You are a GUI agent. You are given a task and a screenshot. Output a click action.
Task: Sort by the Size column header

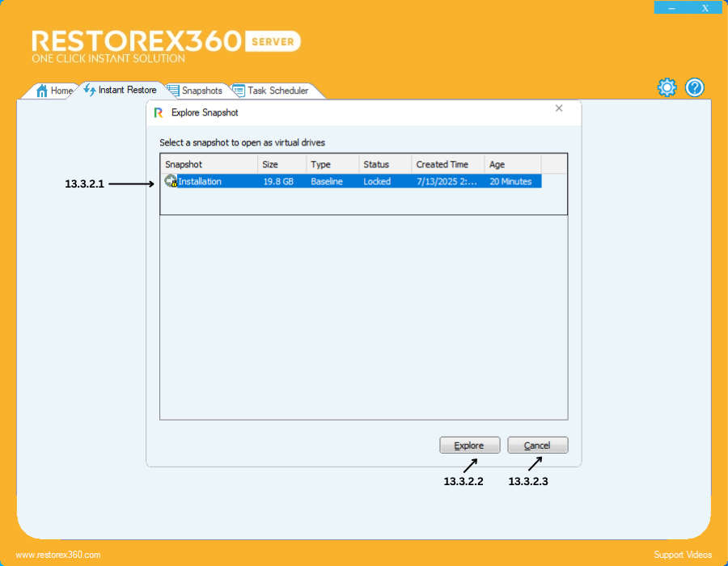click(281, 164)
